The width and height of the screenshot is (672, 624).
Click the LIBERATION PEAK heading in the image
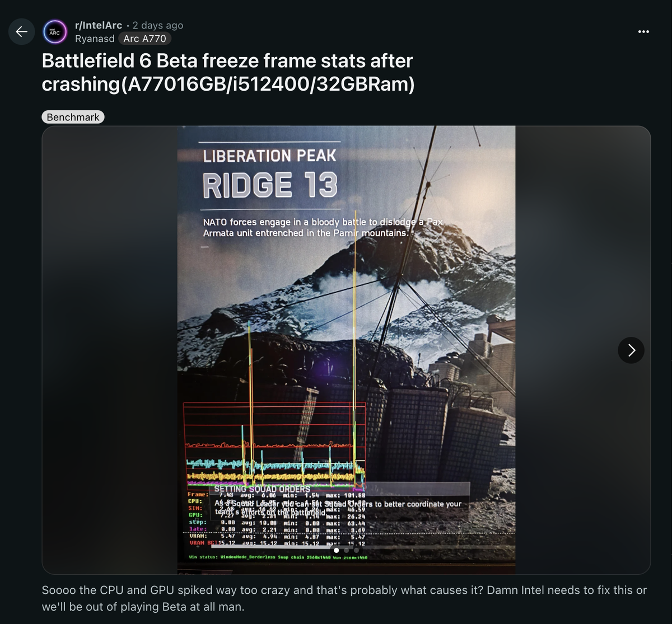[269, 155]
